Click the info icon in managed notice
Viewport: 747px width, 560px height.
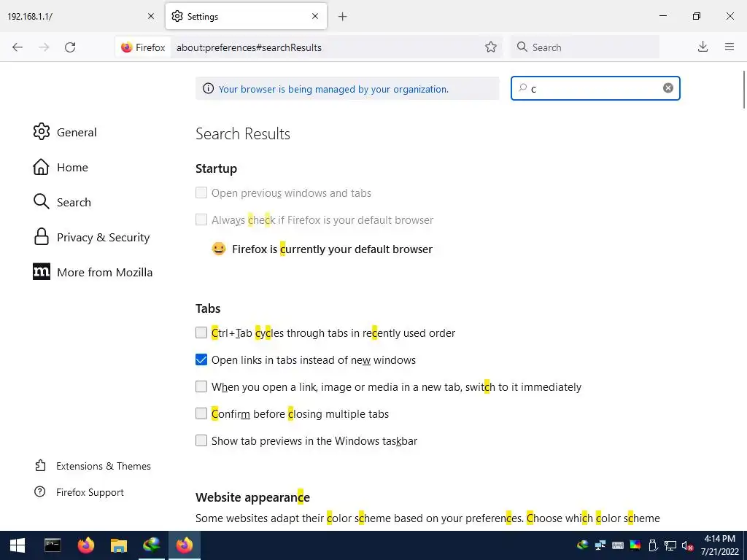(208, 88)
